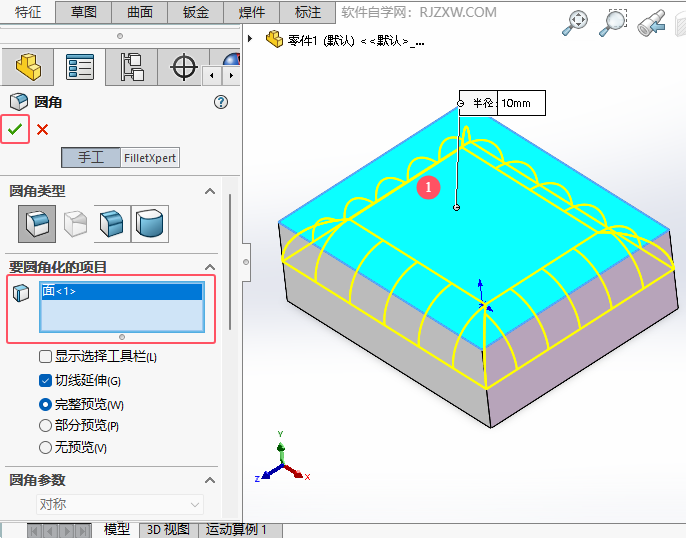Image resolution: width=686 pixels, height=538 pixels.
Task: Click Zoom to Fit icon
Action: click(575, 23)
